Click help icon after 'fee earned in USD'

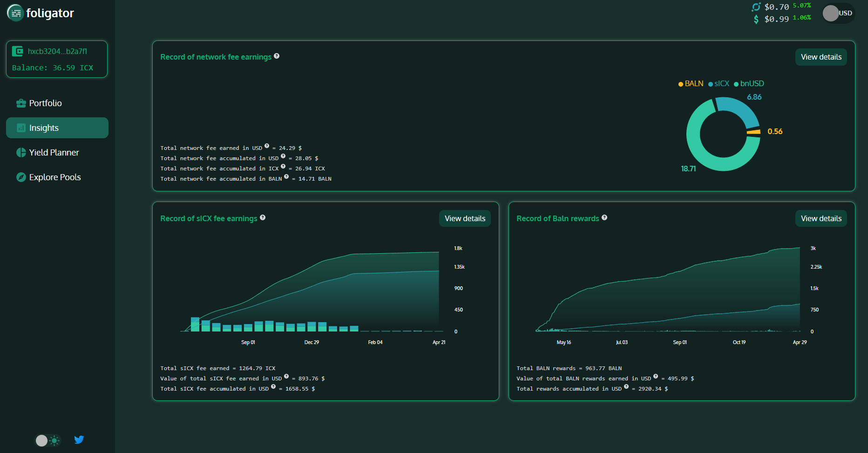tap(267, 146)
